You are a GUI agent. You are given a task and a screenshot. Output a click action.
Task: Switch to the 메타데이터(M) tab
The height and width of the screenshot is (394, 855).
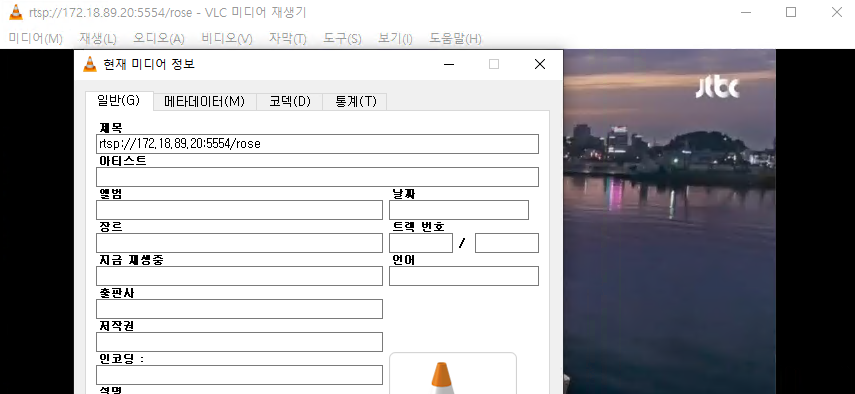pyautogui.click(x=204, y=102)
